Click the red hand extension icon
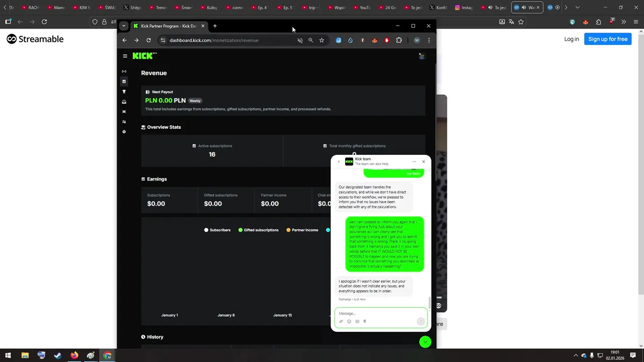Screen dimensions: 644x362 386,40
